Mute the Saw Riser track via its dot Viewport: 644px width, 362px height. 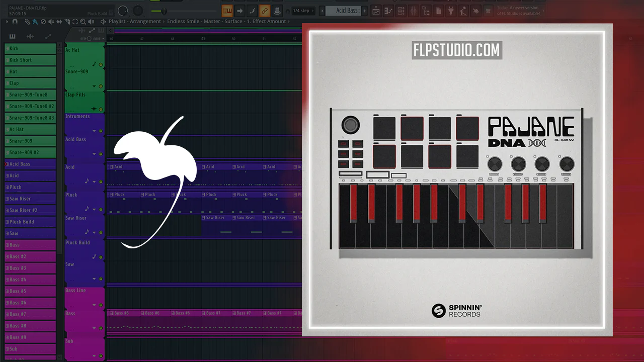click(x=101, y=232)
